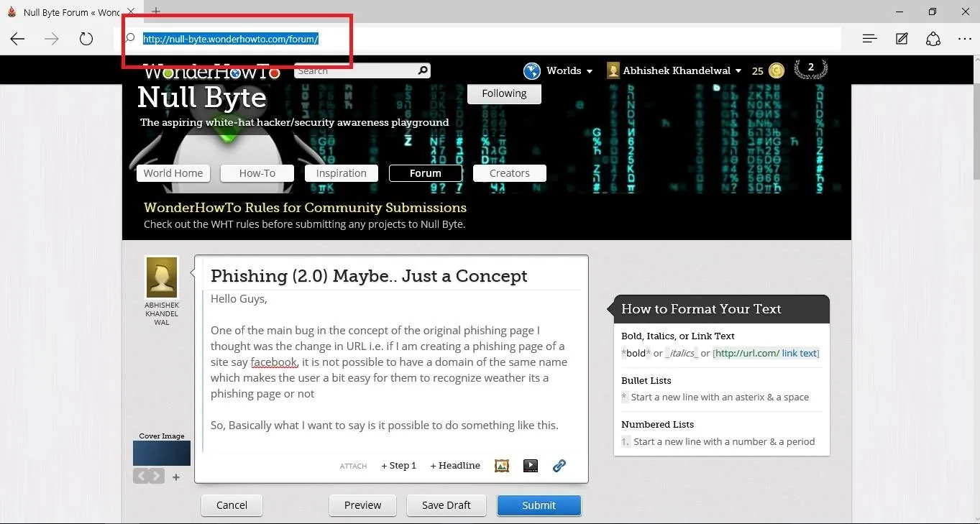980x524 pixels.
Task: Click the site Search input box
Action: [355, 70]
